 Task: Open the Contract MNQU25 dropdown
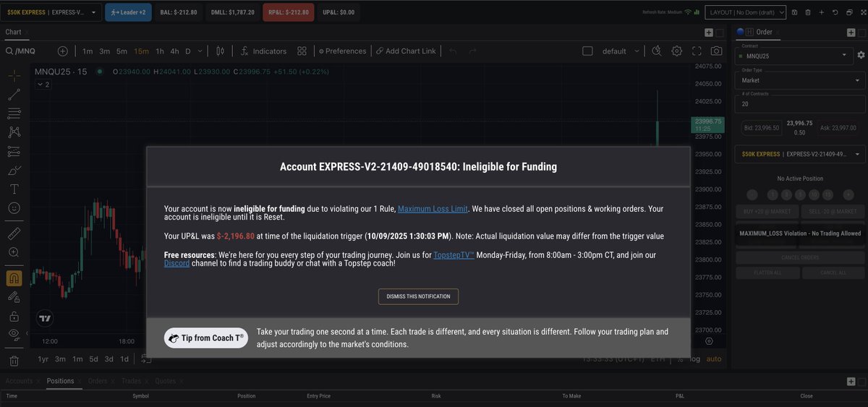pyautogui.click(x=794, y=55)
